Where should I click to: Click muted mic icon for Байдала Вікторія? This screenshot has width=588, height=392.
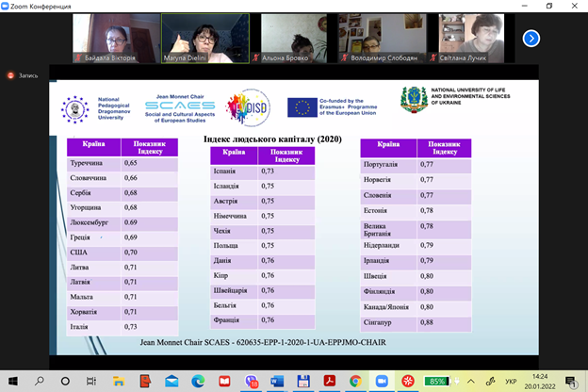click(78, 57)
